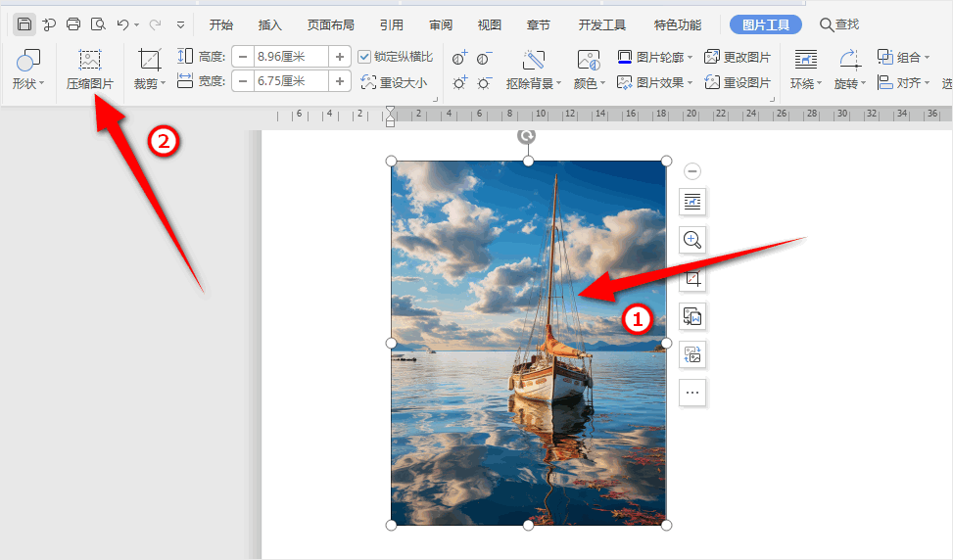Open the customize quick access toolbar dropdown
The width and height of the screenshot is (953, 560).
(x=180, y=24)
